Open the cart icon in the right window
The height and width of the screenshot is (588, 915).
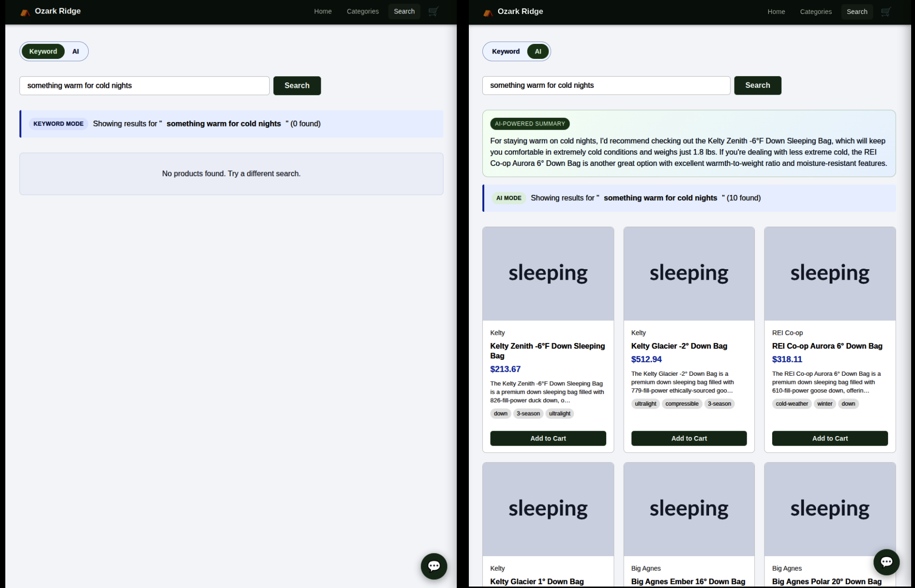(886, 12)
